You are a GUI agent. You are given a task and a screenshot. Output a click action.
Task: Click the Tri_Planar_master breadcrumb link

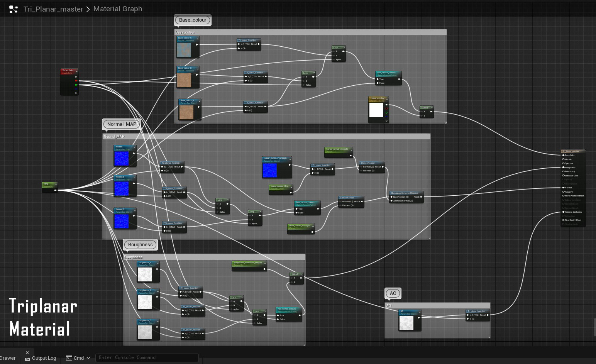53,8
